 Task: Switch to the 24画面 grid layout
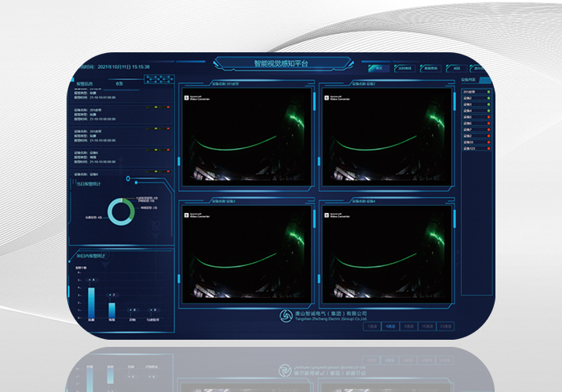[x=445, y=326]
